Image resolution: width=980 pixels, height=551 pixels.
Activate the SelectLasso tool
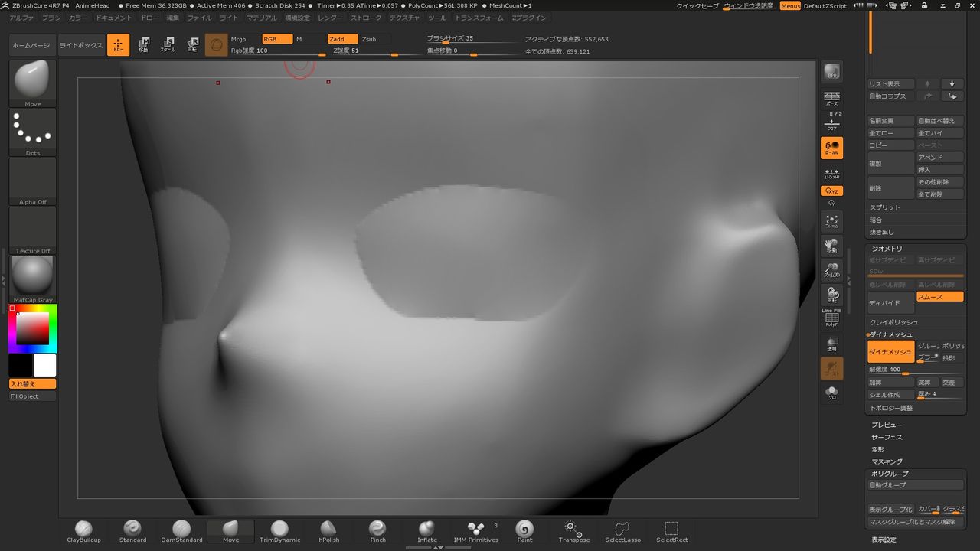(622, 528)
